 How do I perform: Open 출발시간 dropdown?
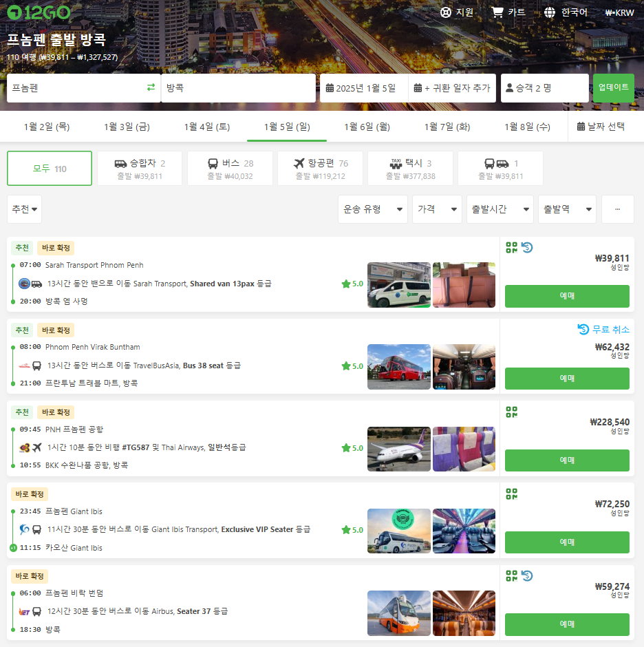[500, 209]
